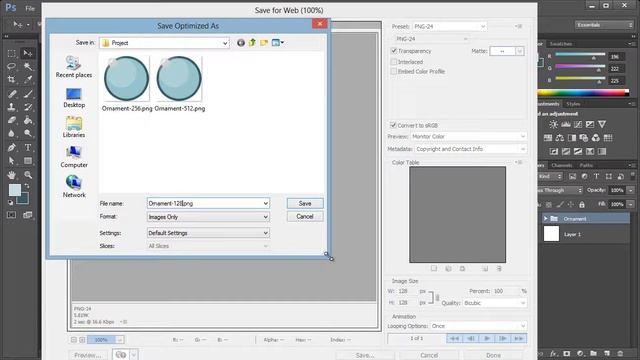Viewport: 640px width, 360px height.
Task: Open the Preset PNG-24 dropdown
Action: 450,27
